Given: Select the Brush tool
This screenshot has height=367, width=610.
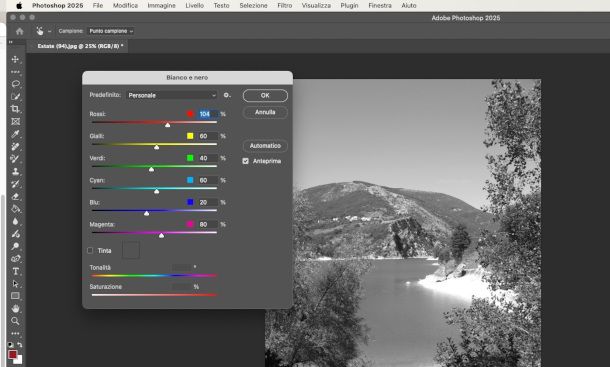Looking at the screenshot, I should [x=15, y=159].
